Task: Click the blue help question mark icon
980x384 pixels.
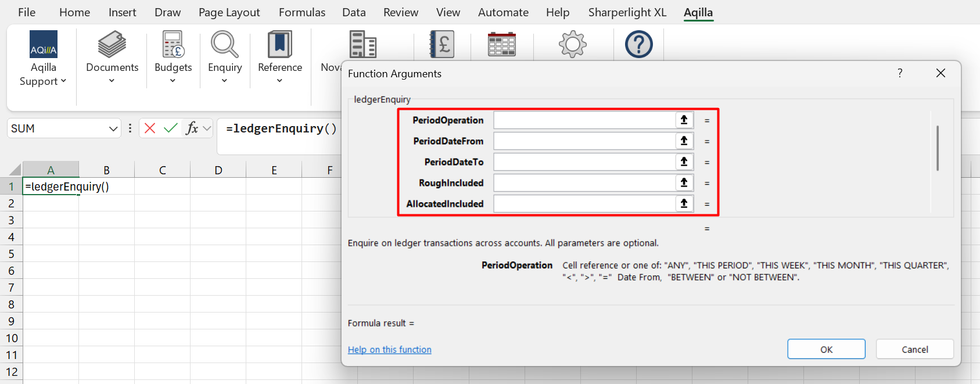Action: [638, 45]
